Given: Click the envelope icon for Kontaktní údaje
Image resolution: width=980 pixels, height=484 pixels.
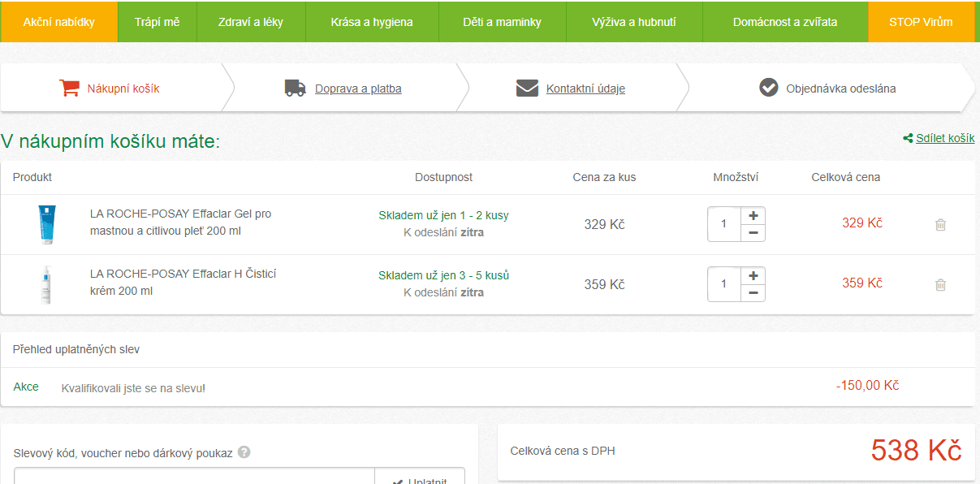Looking at the screenshot, I should point(527,89).
